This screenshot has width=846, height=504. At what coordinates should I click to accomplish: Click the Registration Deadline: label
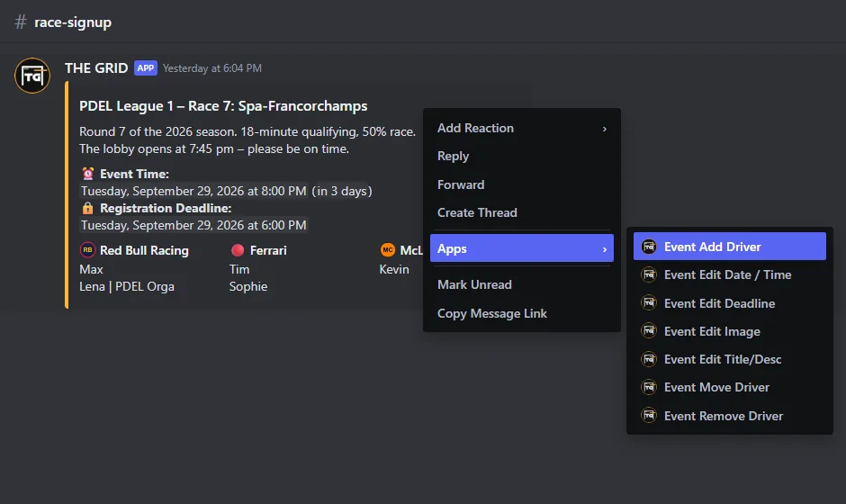pyautogui.click(x=166, y=208)
